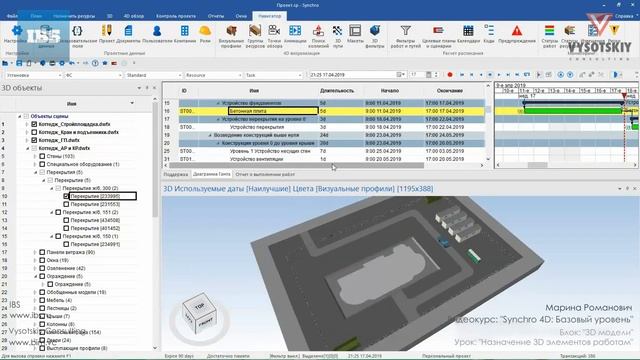Image resolution: width=640 pixels, height=360 pixels.
Task: Open the Анимации film icon
Action: tap(295, 31)
